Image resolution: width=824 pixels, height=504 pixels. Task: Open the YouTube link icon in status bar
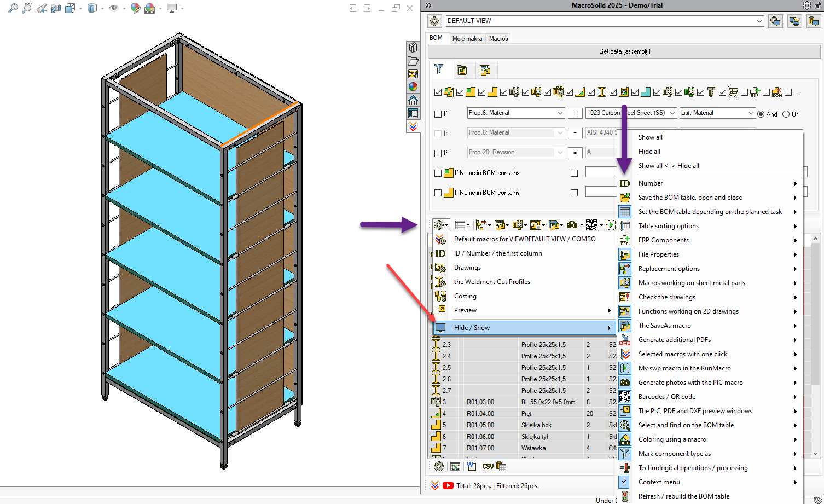coord(448,485)
